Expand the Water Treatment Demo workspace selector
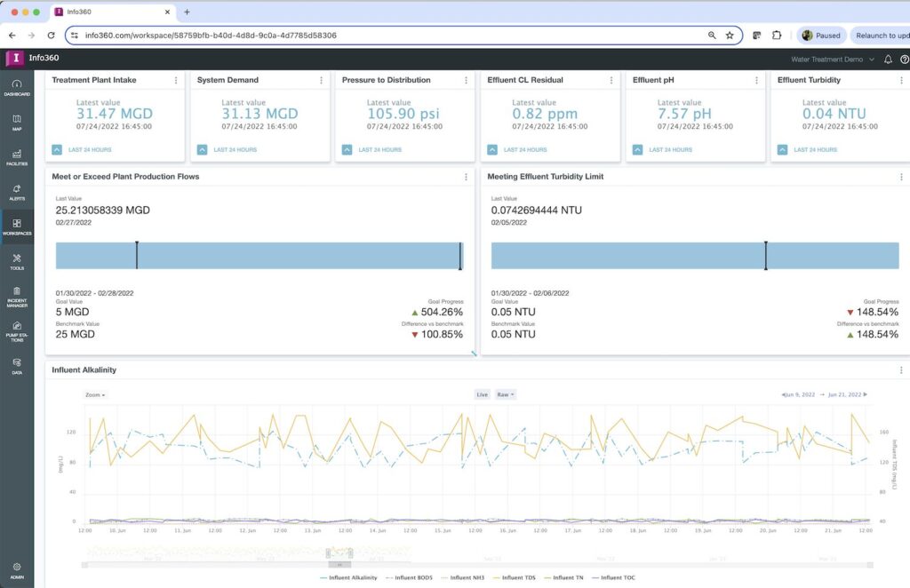Screen dimensions: 910x588 click(x=832, y=60)
